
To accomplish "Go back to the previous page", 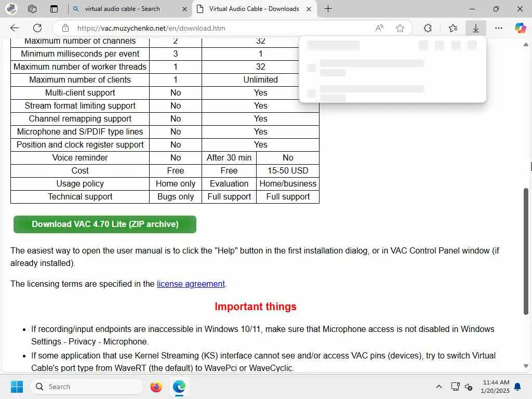I will [15, 28].
